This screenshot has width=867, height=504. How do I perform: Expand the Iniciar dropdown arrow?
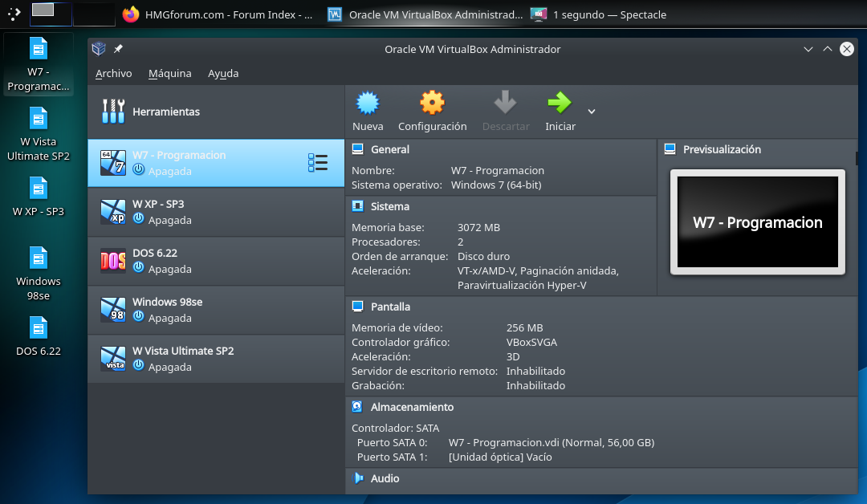pyautogui.click(x=592, y=112)
